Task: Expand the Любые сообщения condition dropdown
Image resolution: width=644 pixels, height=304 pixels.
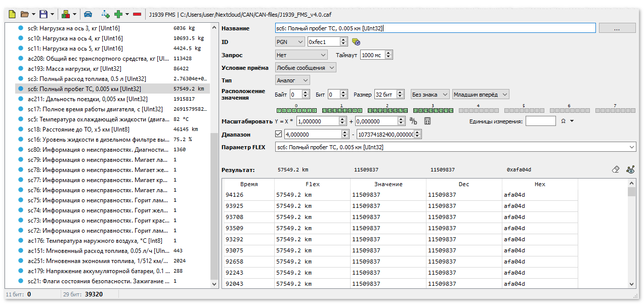Action: pos(306,68)
